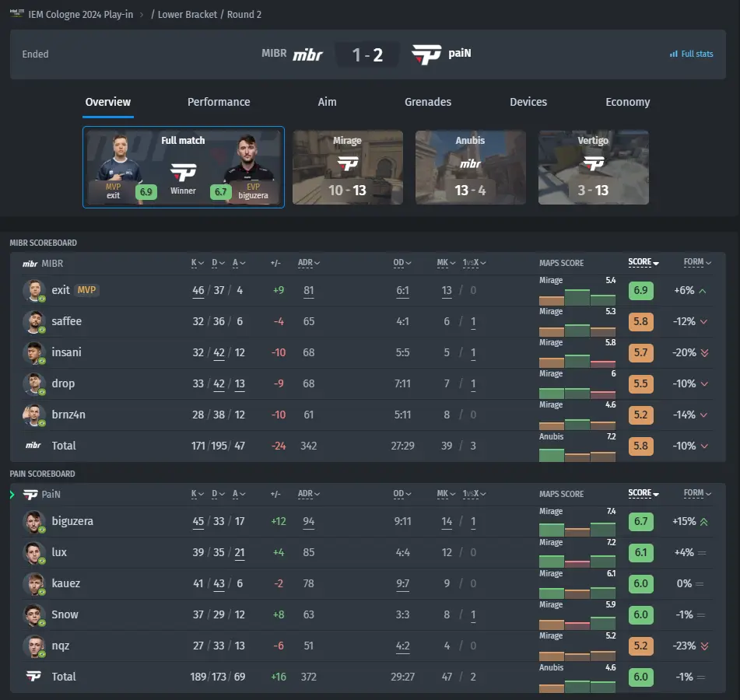The image size is (740, 700).
Task: Click the paiN logo in the scoreboard header
Action: tap(30, 495)
